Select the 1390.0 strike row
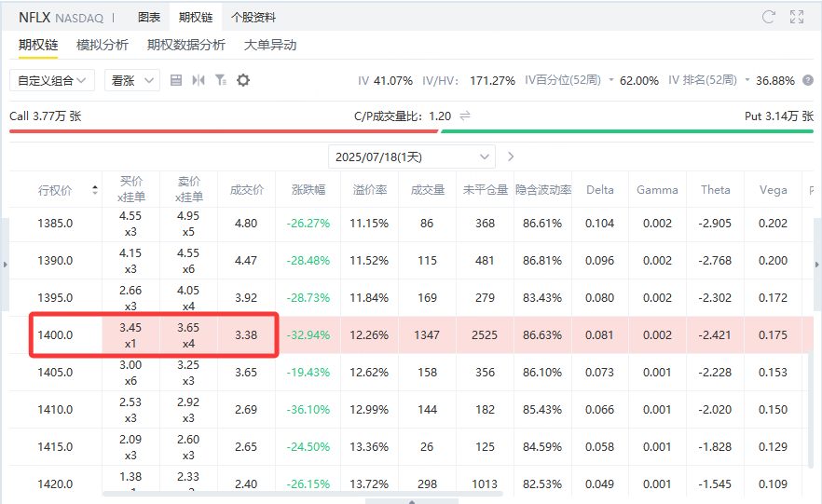This screenshot has height=504, width=822. pos(411,260)
